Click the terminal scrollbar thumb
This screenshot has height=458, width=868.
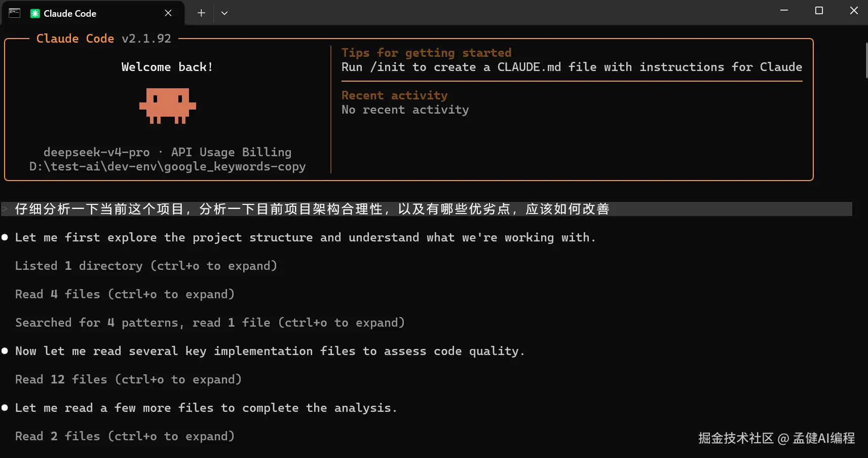pos(866,60)
